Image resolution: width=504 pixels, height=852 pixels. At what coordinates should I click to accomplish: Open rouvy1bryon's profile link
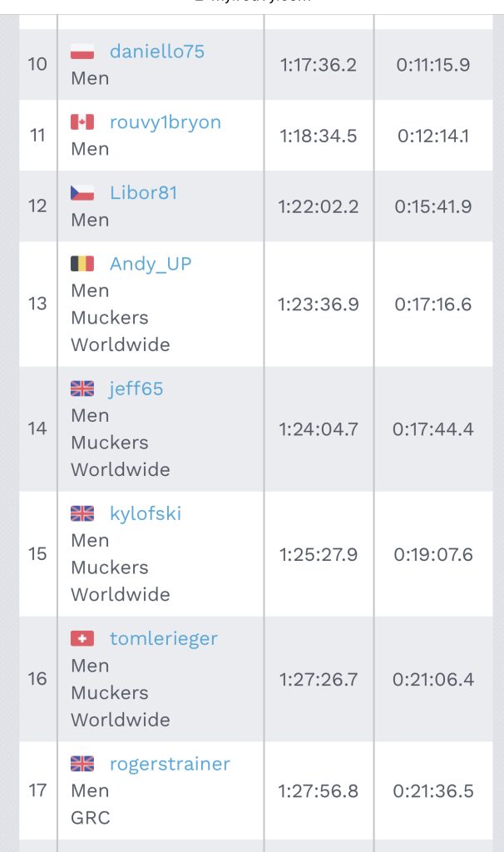pyautogui.click(x=166, y=122)
